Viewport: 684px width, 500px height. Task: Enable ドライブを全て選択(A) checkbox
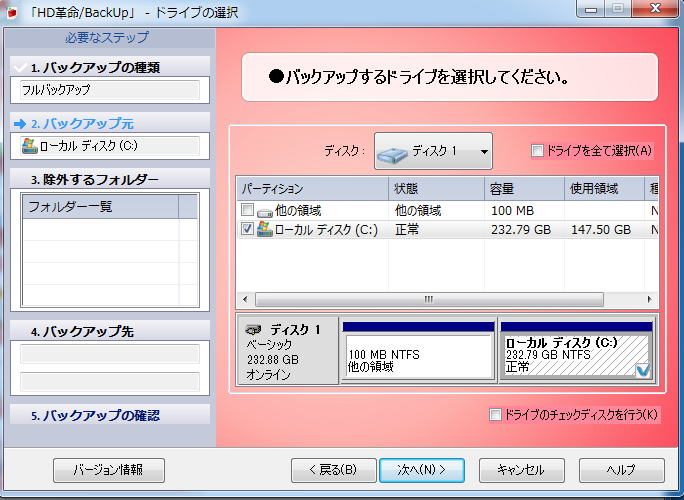coord(538,151)
